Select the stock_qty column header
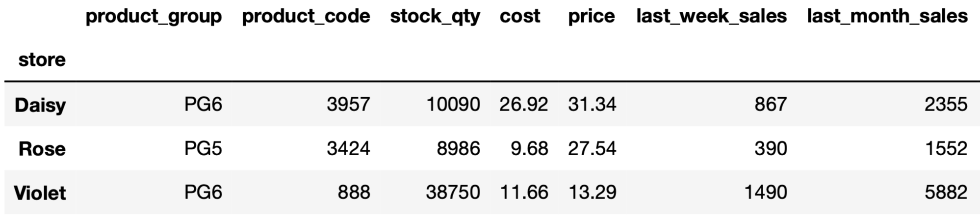Image resolution: width=980 pixels, height=222 pixels. pos(435,16)
